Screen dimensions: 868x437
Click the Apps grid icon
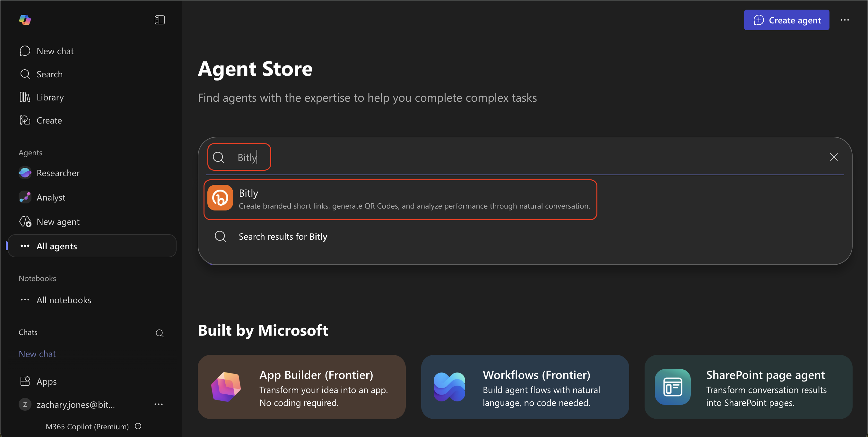pos(25,381)
